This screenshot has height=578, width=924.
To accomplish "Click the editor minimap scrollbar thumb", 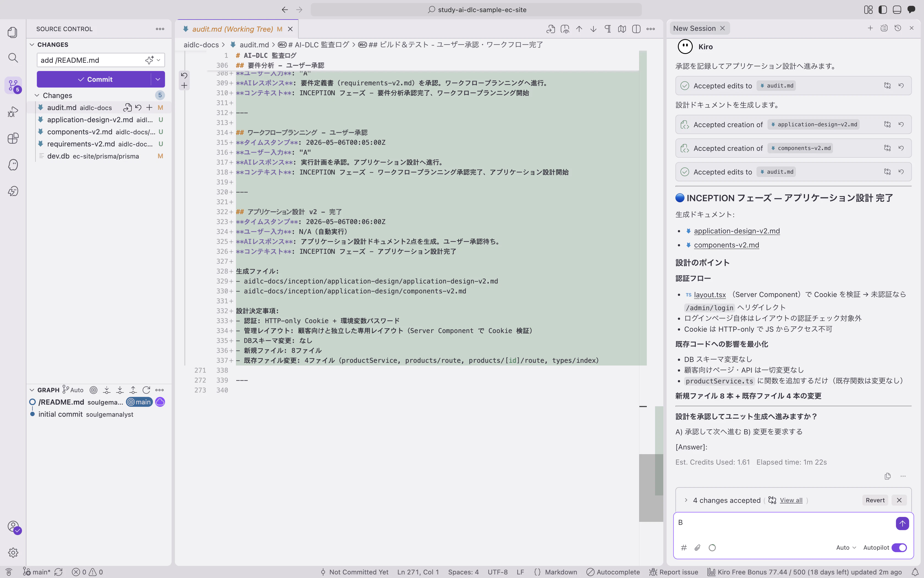I will point(651,487).
